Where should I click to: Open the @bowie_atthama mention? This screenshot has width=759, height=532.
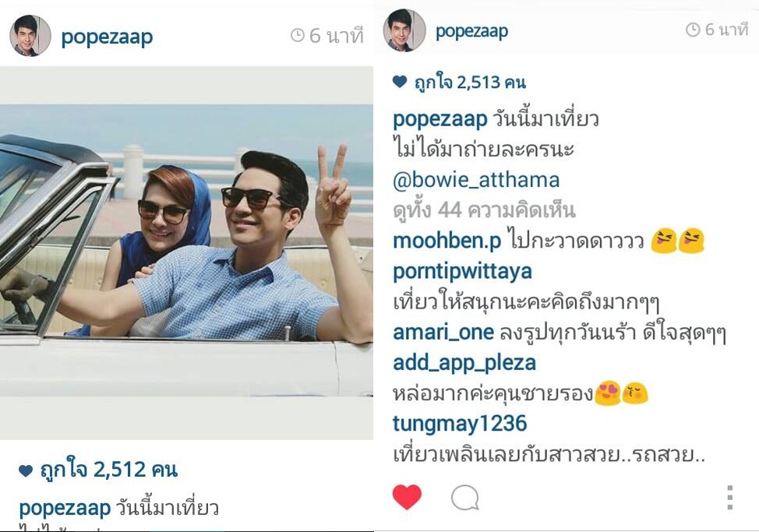(476, 180)
